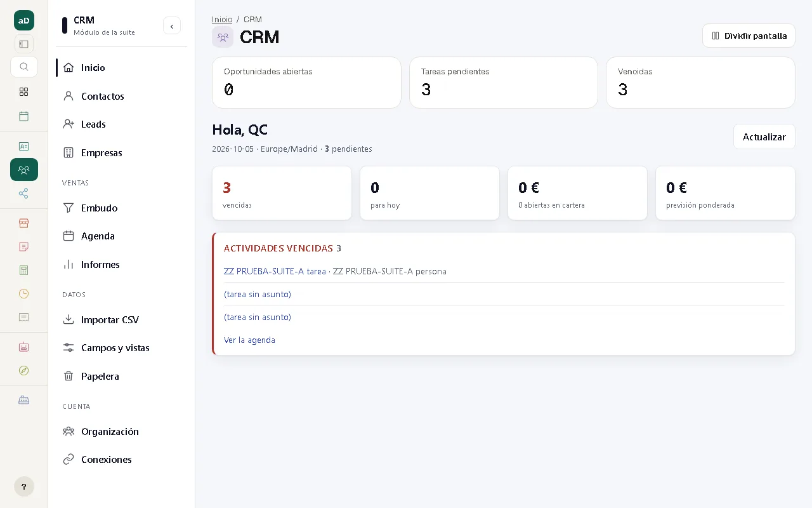
Task: Click the previsión ponderada stat card
Action: pyautogui.click(x=725, y=193)
